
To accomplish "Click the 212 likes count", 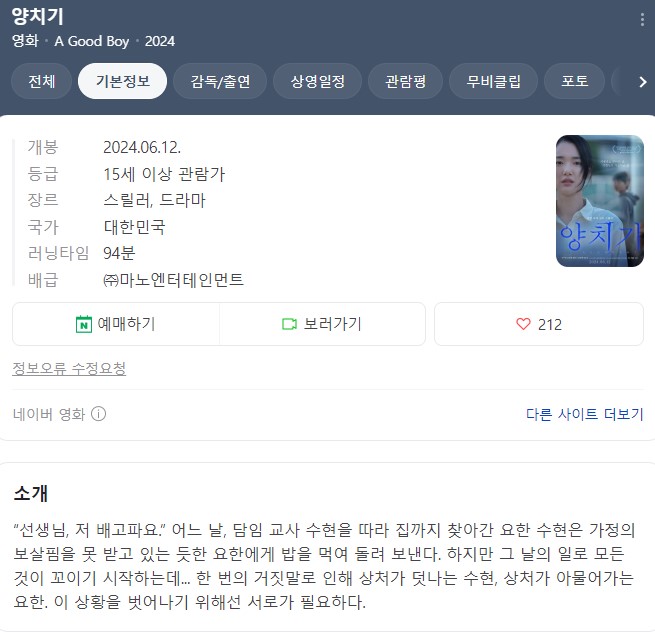I will [x=550, y=325].
